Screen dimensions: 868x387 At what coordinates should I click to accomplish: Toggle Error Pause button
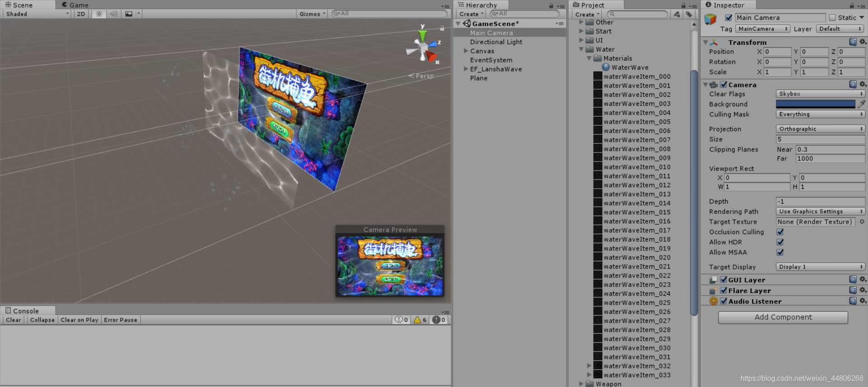[121, 320]
